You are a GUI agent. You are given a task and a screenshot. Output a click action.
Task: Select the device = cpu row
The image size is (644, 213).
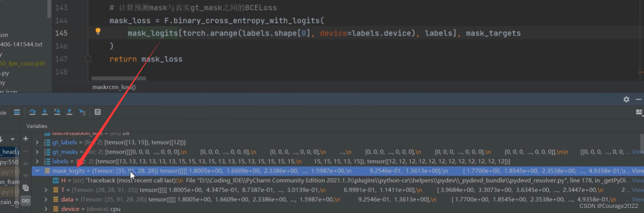coord(338,209)
